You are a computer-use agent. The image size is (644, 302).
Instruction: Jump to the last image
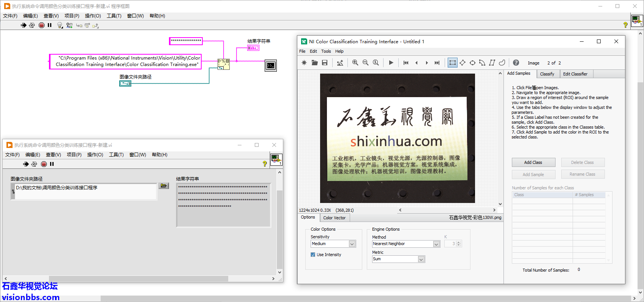click(437, 63)
